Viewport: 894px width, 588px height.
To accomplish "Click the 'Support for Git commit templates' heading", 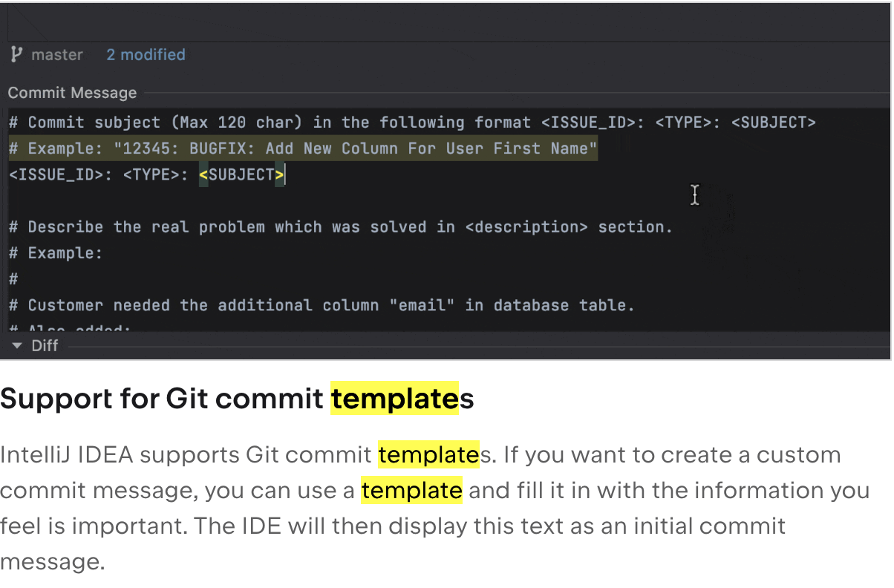I will click(237, 399).
